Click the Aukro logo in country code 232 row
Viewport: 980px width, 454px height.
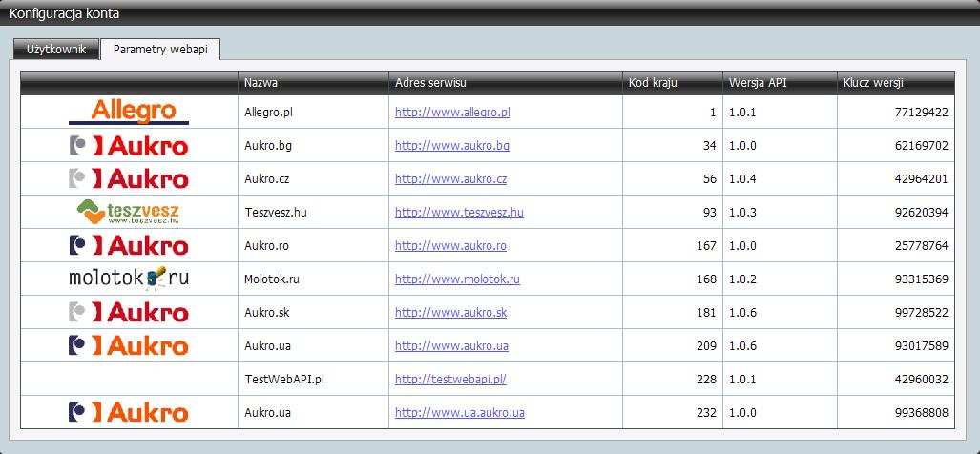[x=129, y=412]
